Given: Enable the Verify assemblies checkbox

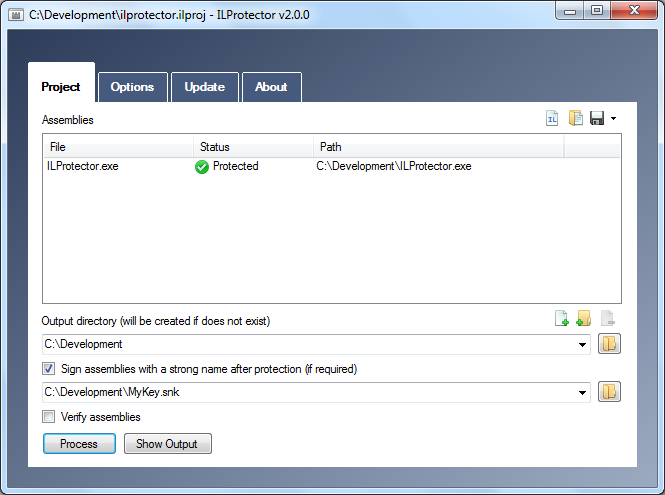Looking at the screenshot, I should click(48, 417).
